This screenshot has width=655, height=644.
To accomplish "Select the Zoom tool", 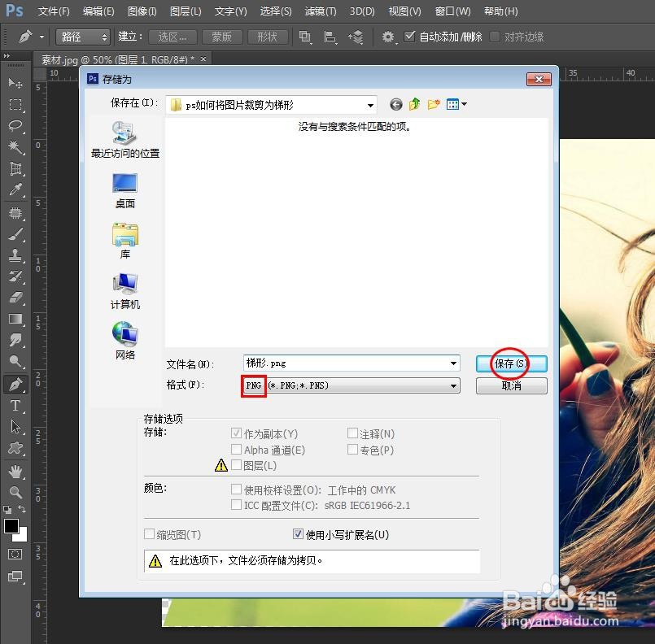I will (x=15, y=493).
